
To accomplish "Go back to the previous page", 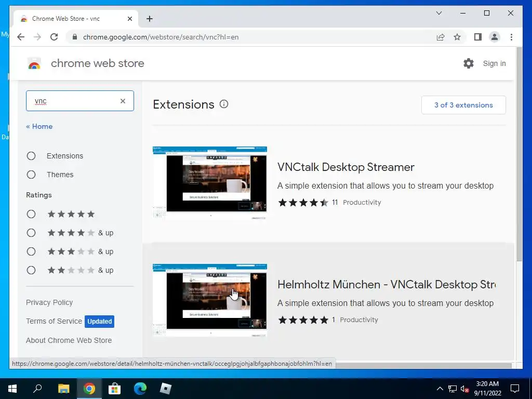I will click(x=21, y=37).
